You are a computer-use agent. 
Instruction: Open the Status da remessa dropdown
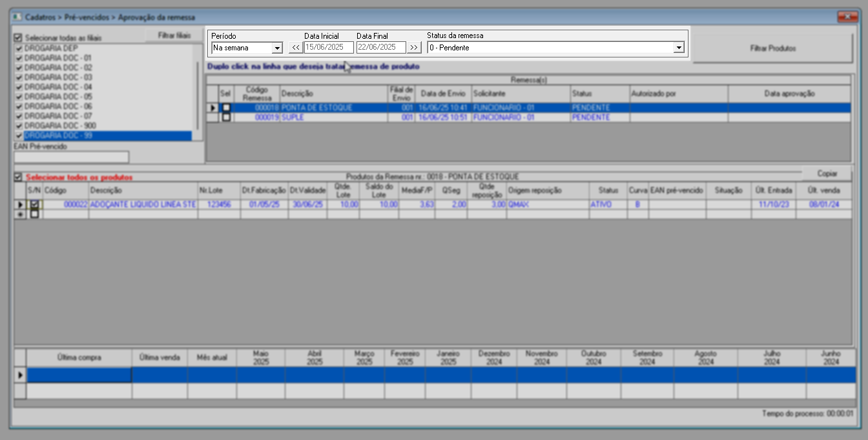pos(678,48)
